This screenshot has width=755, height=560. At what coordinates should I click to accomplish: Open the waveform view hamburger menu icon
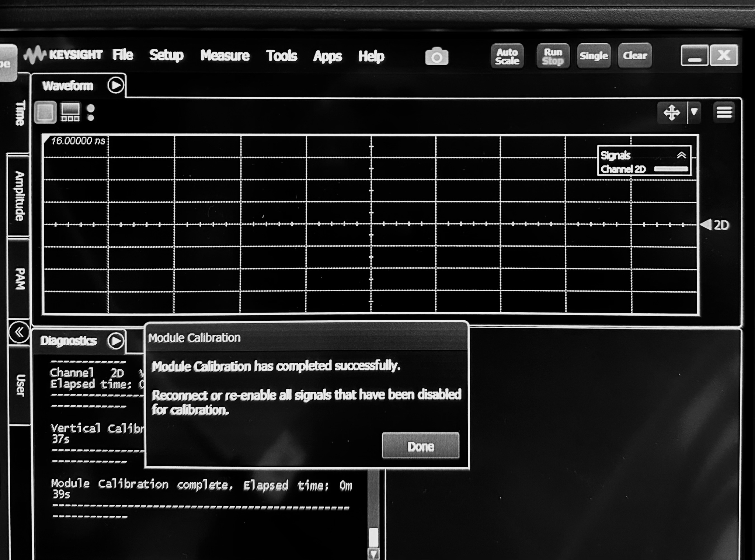coord(724,112)
